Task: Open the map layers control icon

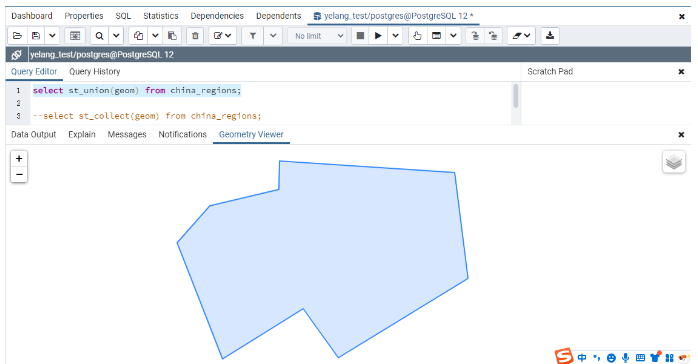Action: click(x=674, y=162)
